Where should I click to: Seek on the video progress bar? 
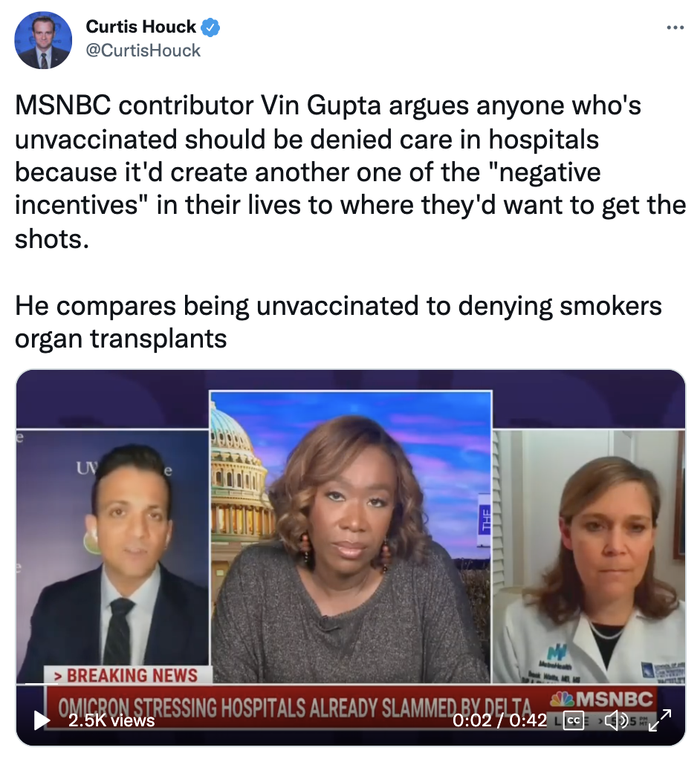point(351,685)
